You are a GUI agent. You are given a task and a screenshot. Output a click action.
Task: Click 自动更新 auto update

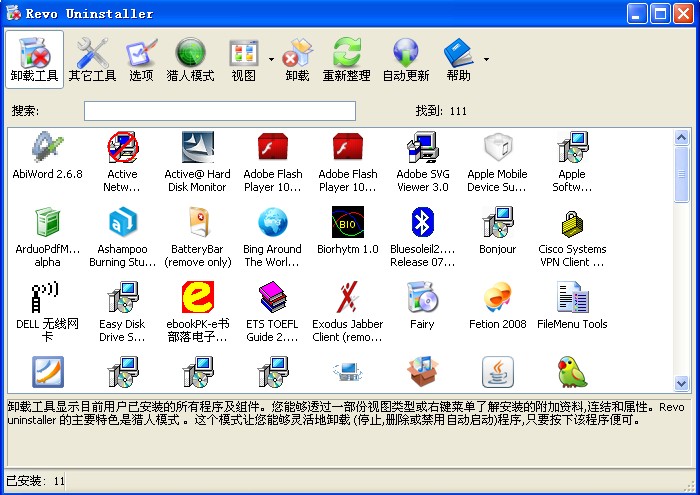click(x=406, y=60)
